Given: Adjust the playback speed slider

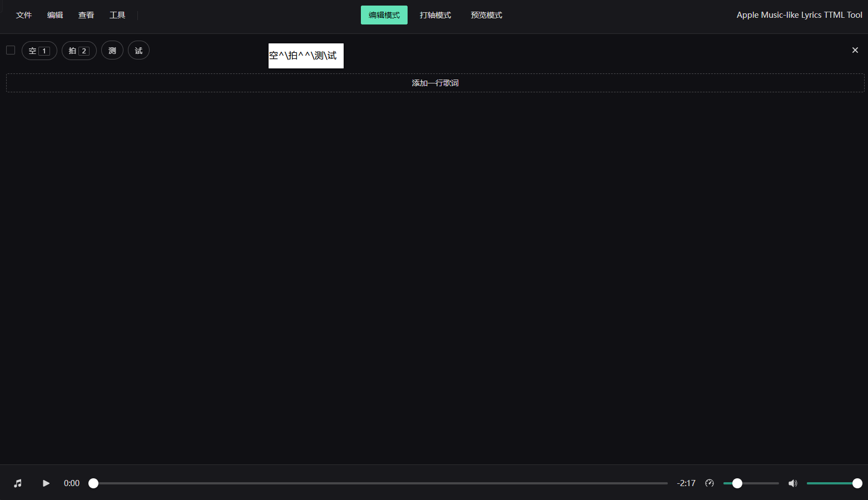Looking at the screenshot, I should 751,483.
